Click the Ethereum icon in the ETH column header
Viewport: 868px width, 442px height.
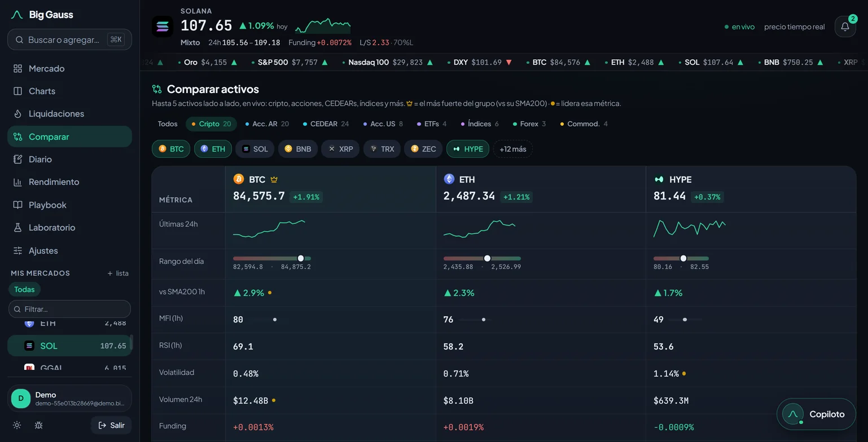point(449,179)
